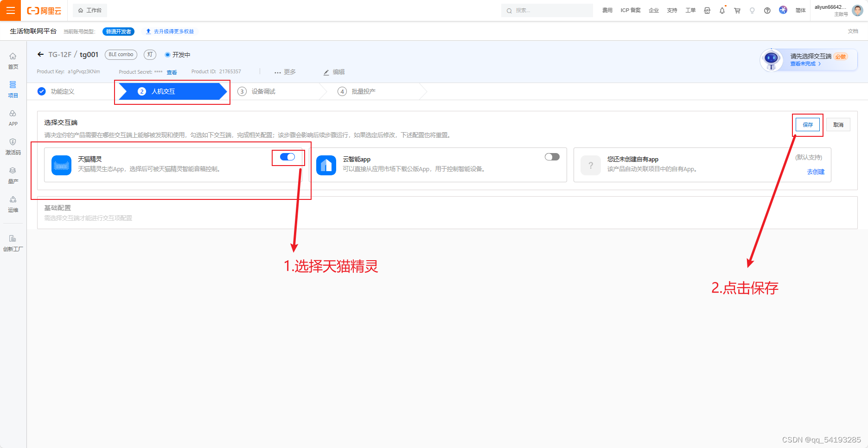Open the 文档 documentation link

pyautogui.click(x=853, y=31)
